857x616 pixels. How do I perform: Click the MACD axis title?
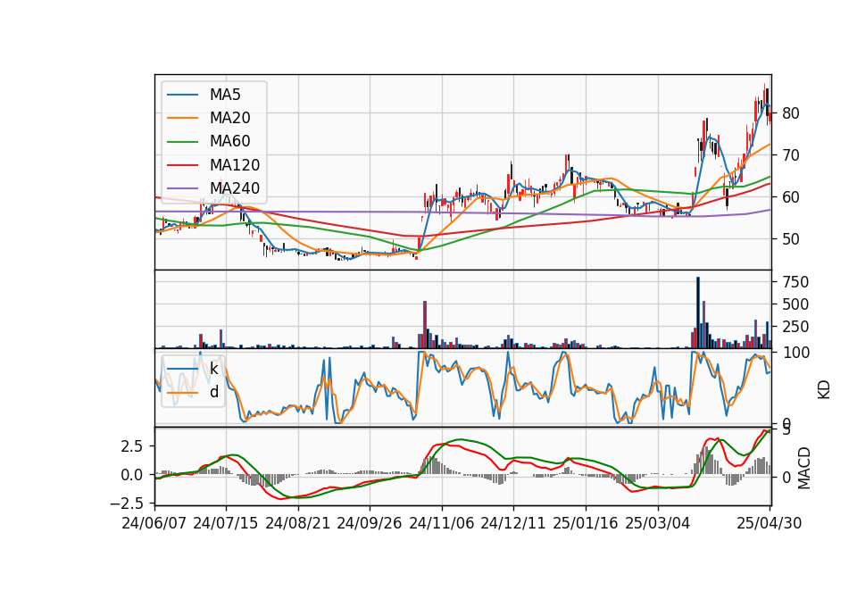pyautogui.click(x=804, y=468)
